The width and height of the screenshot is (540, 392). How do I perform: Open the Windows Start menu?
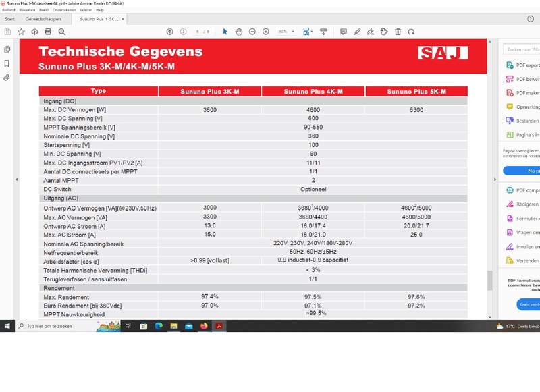(x=7, y=326)
